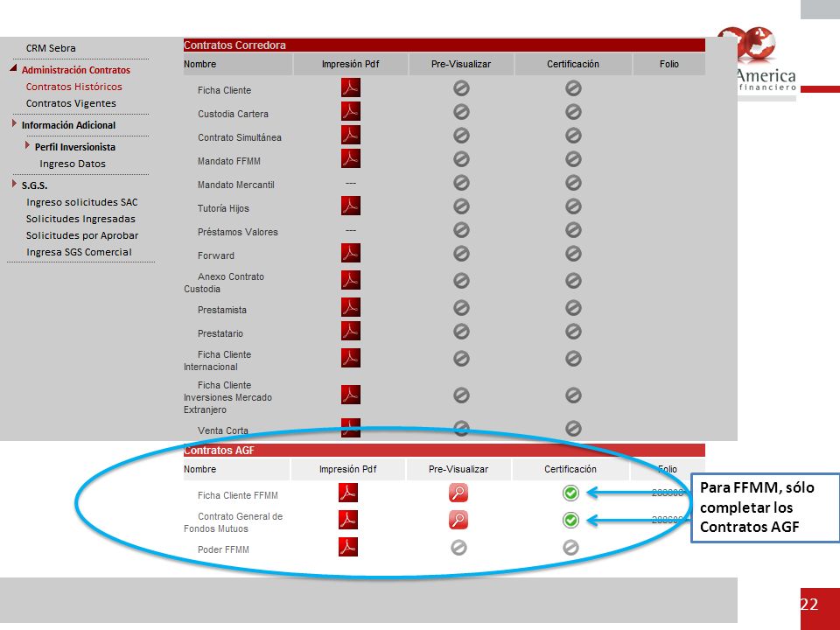The height and width of the screenshot is (630, 840).
Task: Open Prestamista PDF icon
Action: point(350,307)
